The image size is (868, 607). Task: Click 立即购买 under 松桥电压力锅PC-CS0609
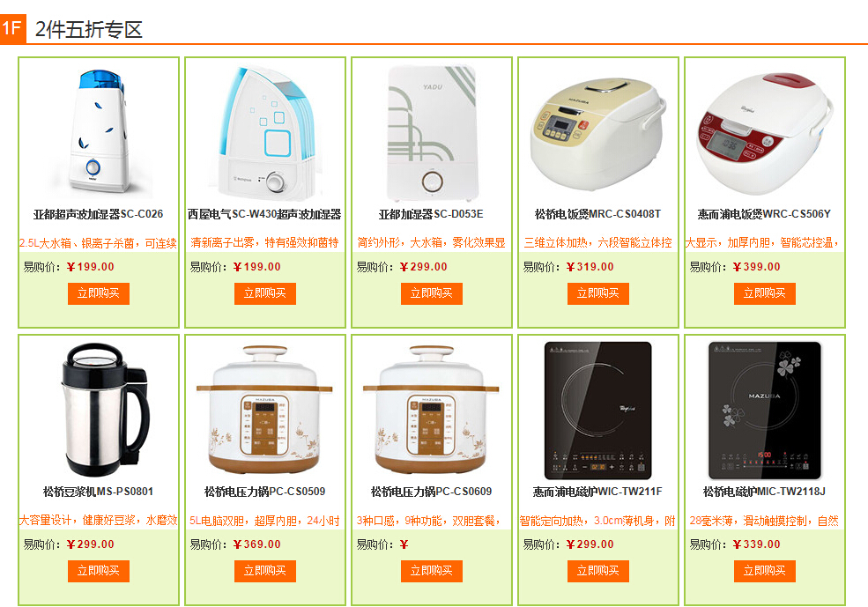point(432,571)
